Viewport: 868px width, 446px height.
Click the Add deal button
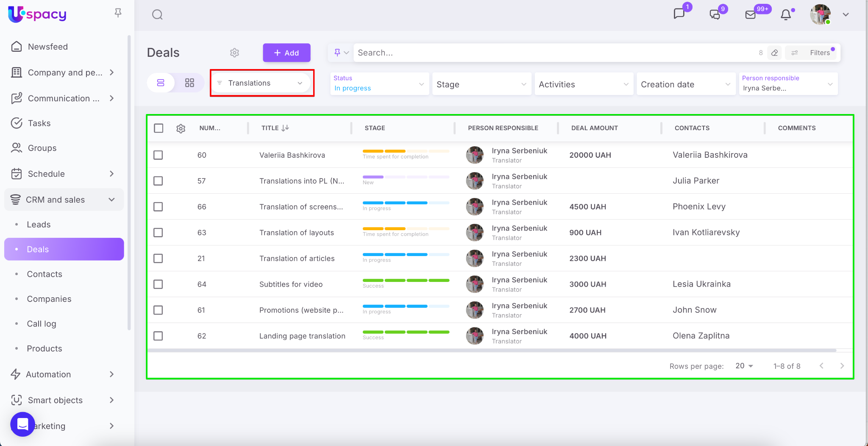[287, 53]
